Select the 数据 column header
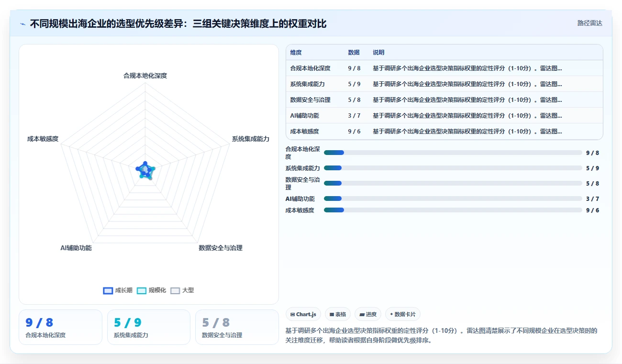Viewport: 622px width, 364px height. pyautogui.click(x=354, y=53)
